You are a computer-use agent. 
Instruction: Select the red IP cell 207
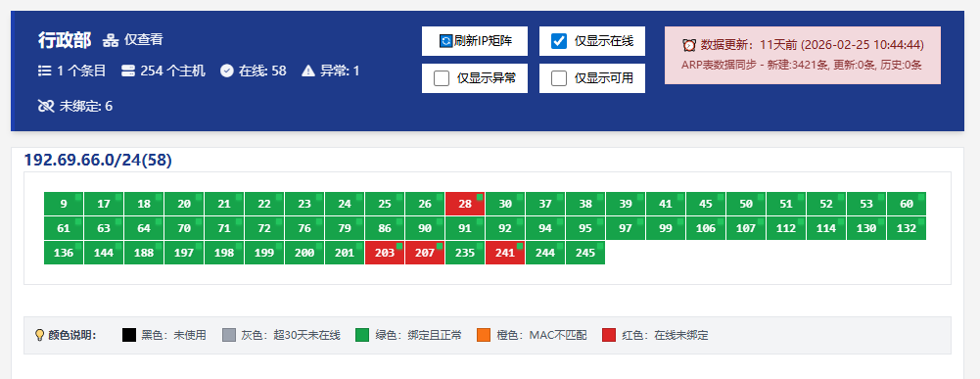(425, 253)
